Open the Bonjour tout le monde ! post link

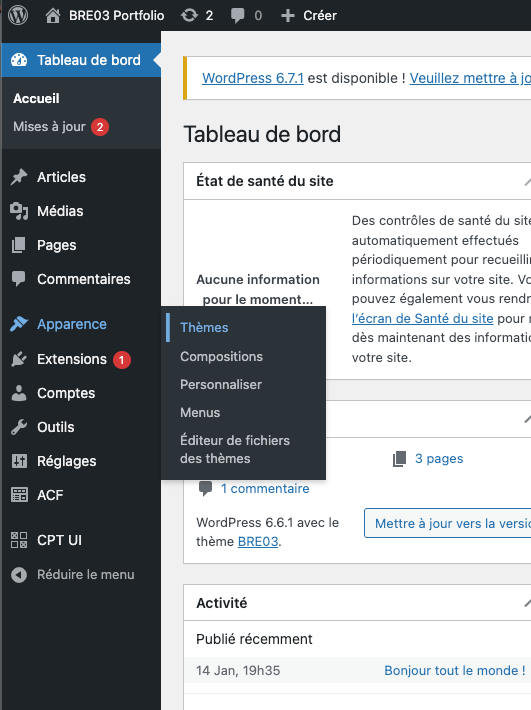click(x=455, y=670)
